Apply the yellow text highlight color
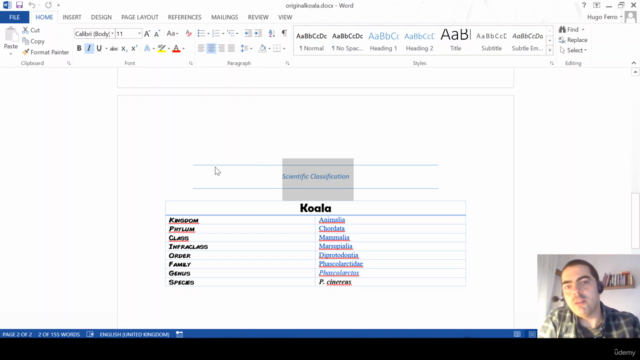This screenshot has height=360, width=640. coord(162,49)
